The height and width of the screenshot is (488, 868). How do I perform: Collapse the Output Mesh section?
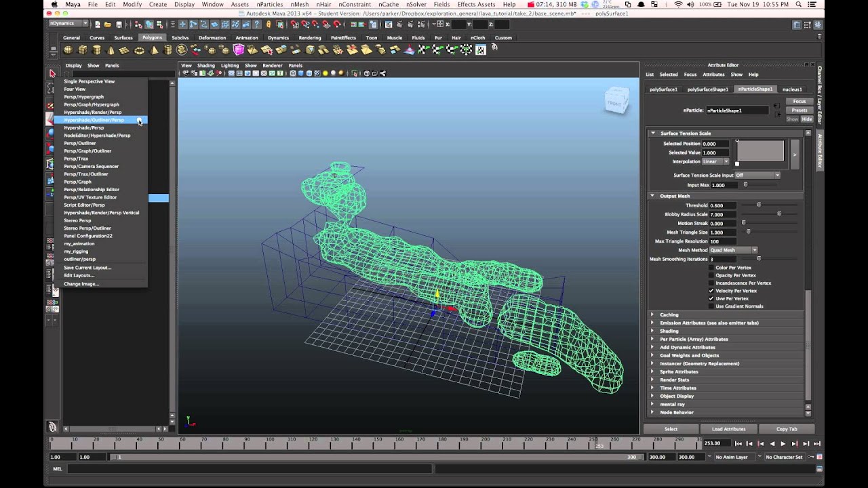(726, 196)
